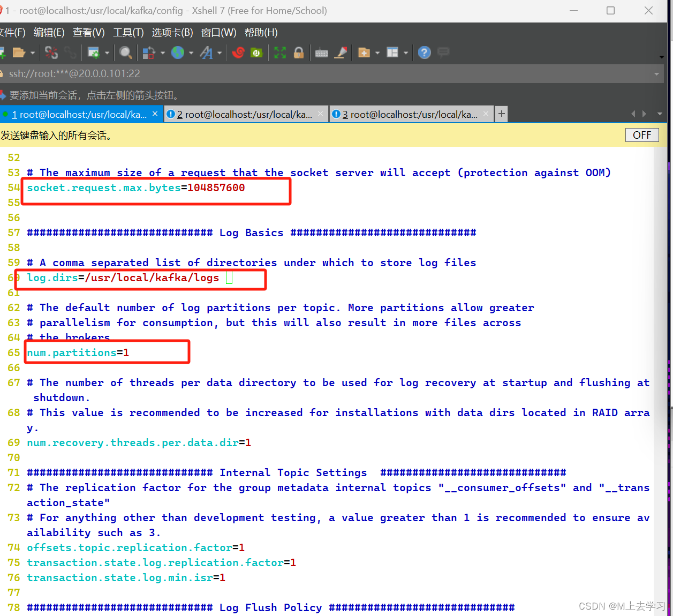Click the keyboard key mapping icon
Image resolution: width=673 pixels, height=616 pixels.
(322, 52)
